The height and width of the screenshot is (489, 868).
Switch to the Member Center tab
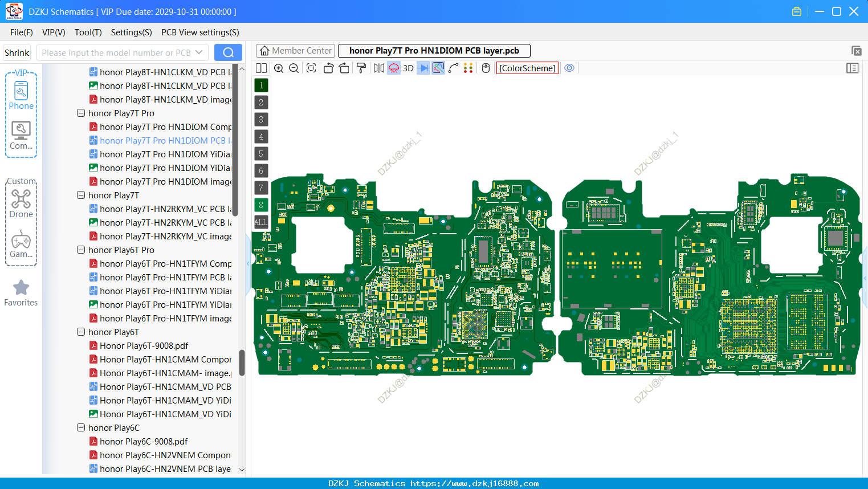(x=295, y=51)
